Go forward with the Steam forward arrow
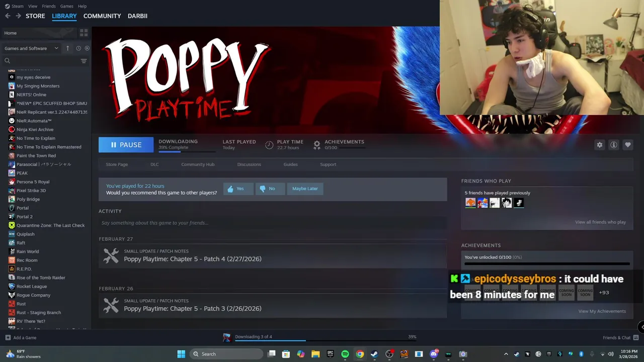 (x=18, y=16)
